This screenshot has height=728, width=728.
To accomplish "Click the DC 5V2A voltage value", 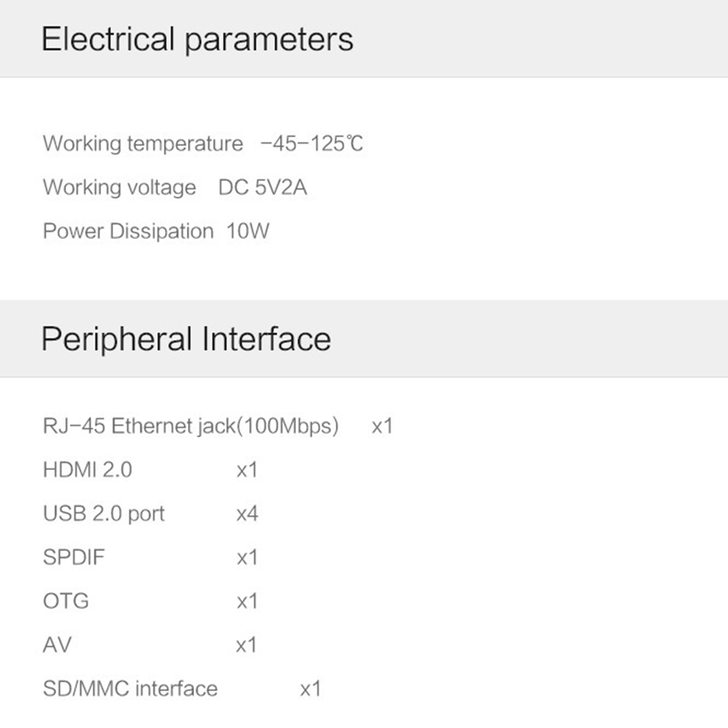I will [262, 187].
